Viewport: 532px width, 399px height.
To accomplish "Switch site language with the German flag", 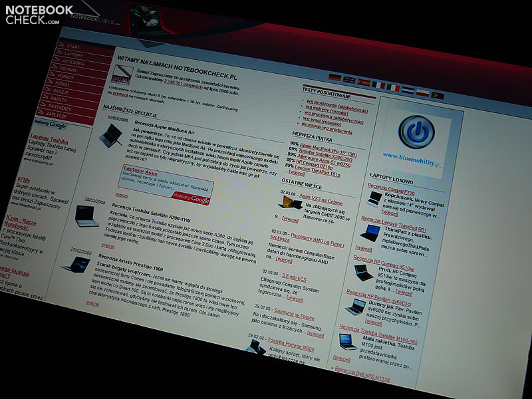I will click(334, 77).
